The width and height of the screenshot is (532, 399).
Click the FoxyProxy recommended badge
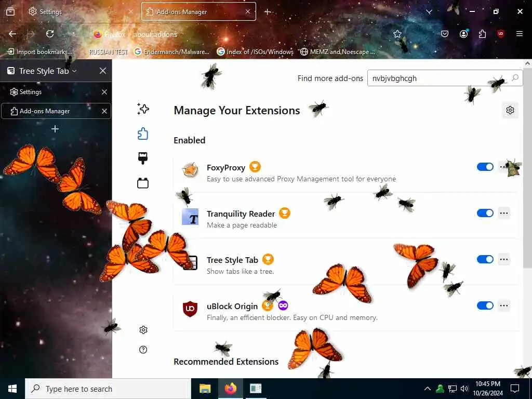(255, 167)
